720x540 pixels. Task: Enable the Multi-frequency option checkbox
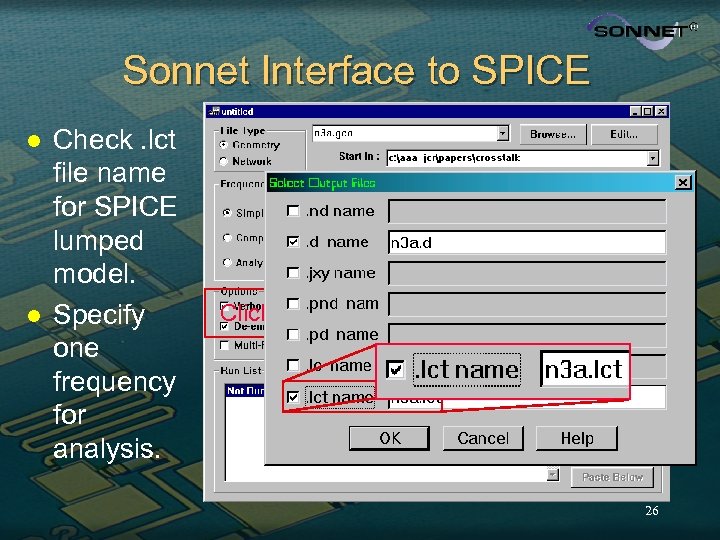pyautogui.click(x=224, y=345)
